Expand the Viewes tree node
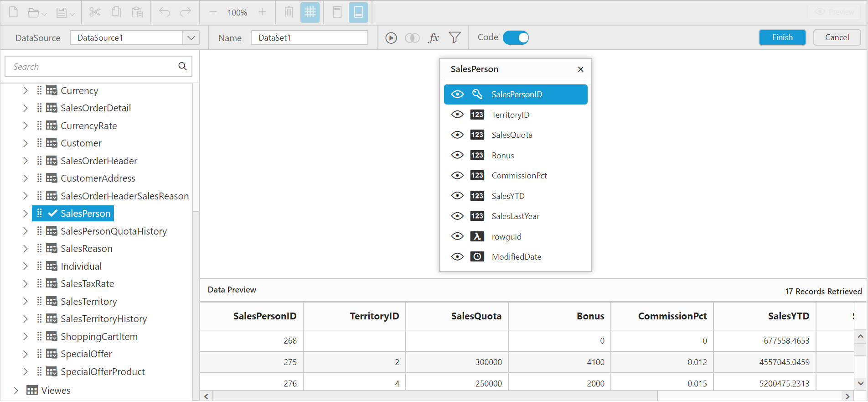This screenshot has width=868, height=402. (x=16, y=391)
